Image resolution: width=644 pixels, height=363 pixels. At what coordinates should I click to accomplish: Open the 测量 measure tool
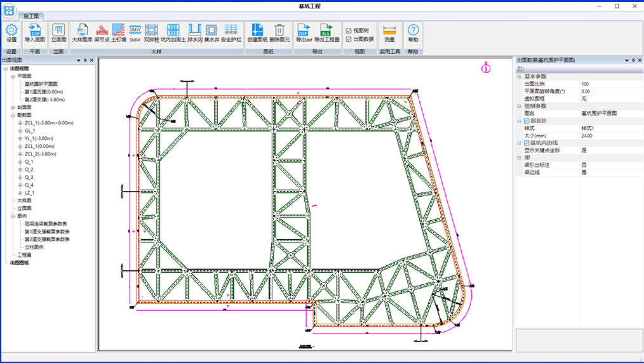pos(389,30)
